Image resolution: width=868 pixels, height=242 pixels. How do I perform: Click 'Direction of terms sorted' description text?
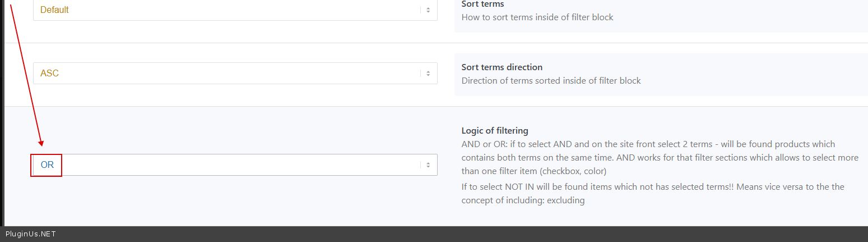551,80
